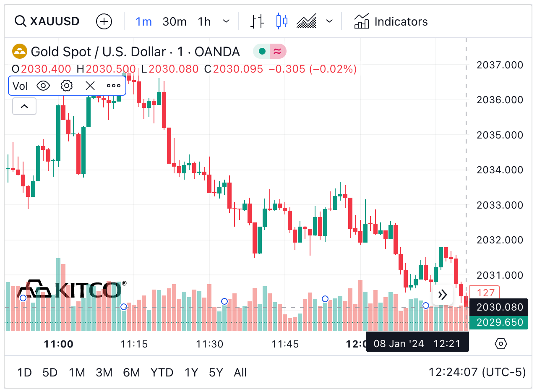Select the 3M range
This screenshot has height=392, width=537.
pyautogui.click(x=104, y=372)
